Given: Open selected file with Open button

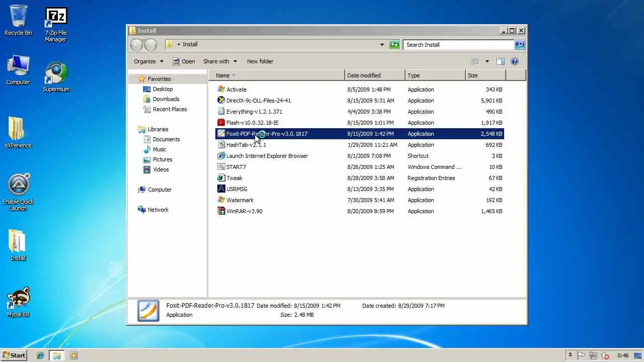Looking at the screenshot, I should 184,61.
